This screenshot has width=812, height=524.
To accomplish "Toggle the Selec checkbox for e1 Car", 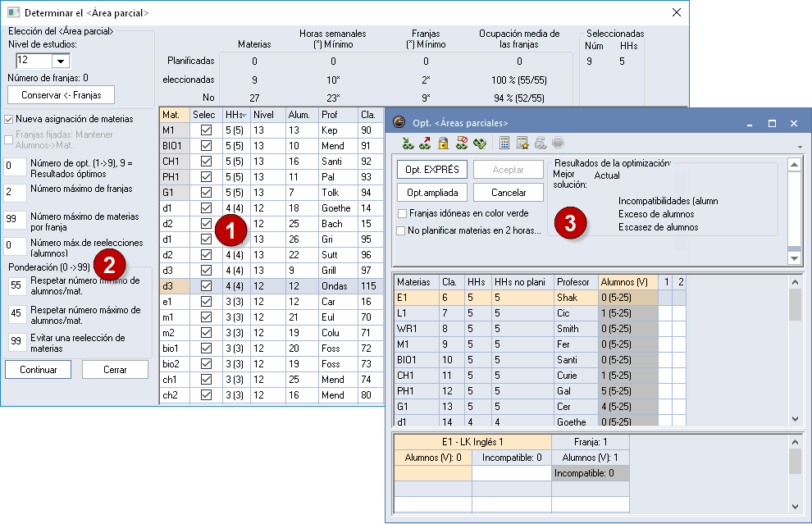I will pos(206,301).
